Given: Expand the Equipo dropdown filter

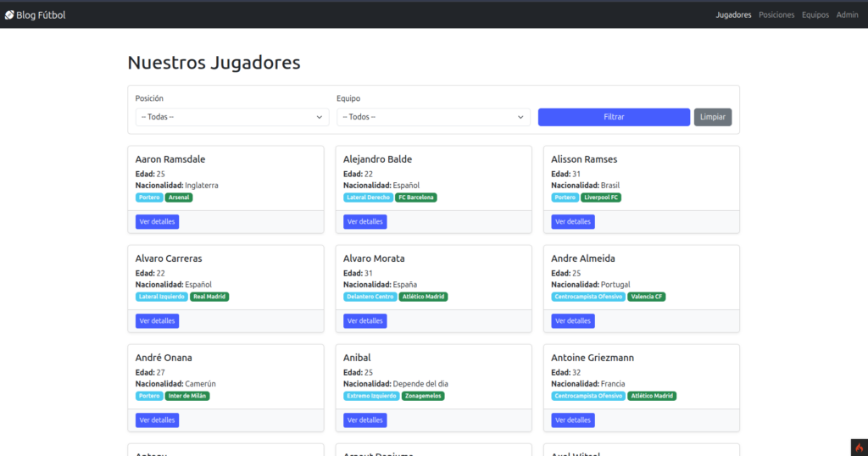Looking at the screenshot, I should (x=433, y=117).
